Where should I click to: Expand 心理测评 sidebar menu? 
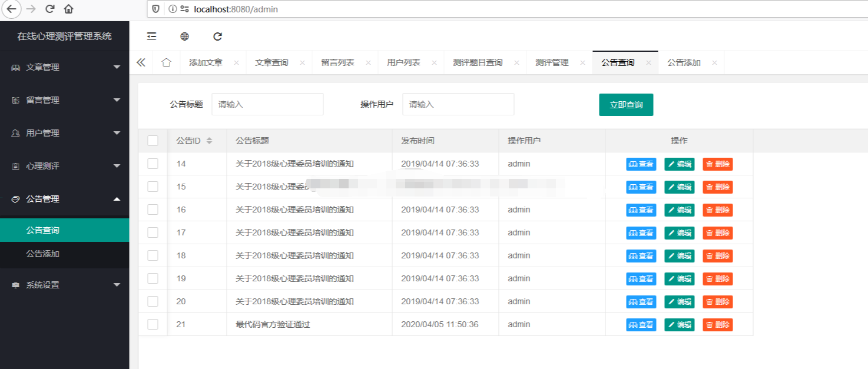click(65, 166)
